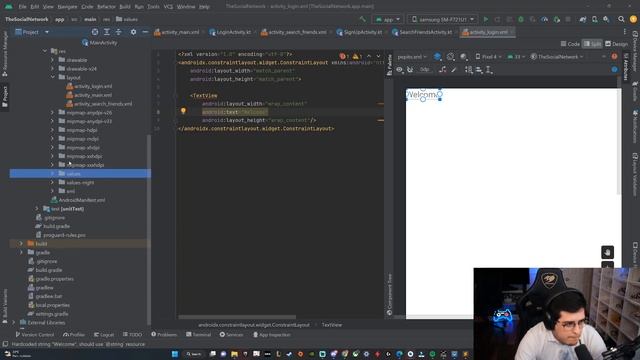Click the default margin 0dp field
This screenshot has height=360, width=640.
(x=424, y=70)
